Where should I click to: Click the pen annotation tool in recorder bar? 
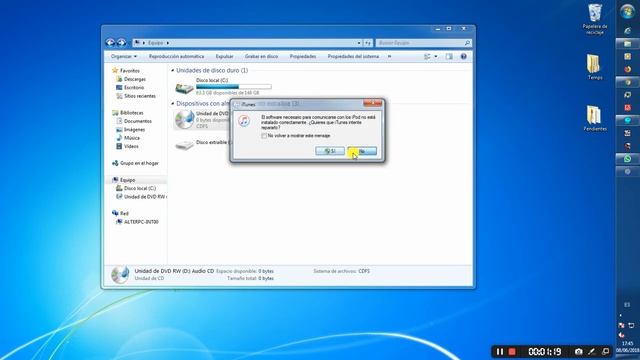[x=591, y=351]
